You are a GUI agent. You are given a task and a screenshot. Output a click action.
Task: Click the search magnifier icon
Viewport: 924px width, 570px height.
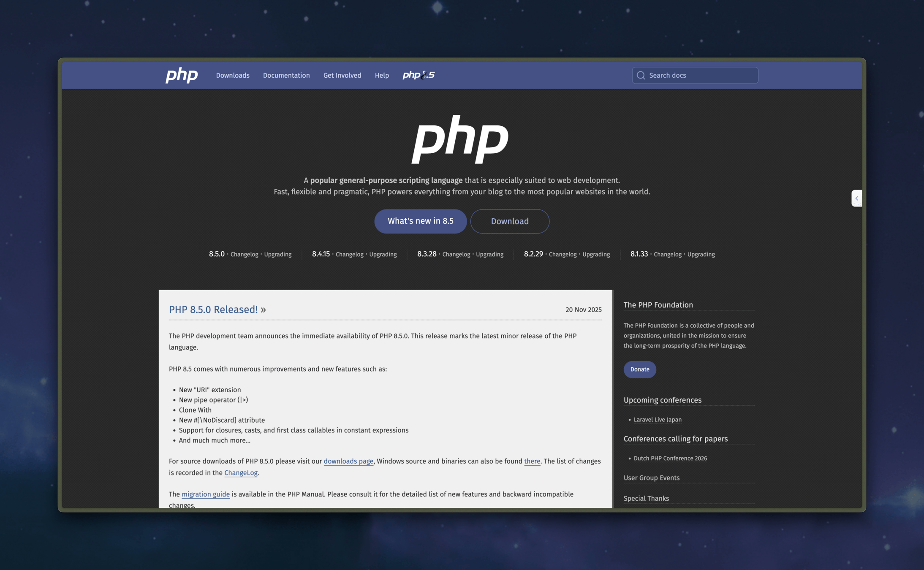click(x=641, y=75)
